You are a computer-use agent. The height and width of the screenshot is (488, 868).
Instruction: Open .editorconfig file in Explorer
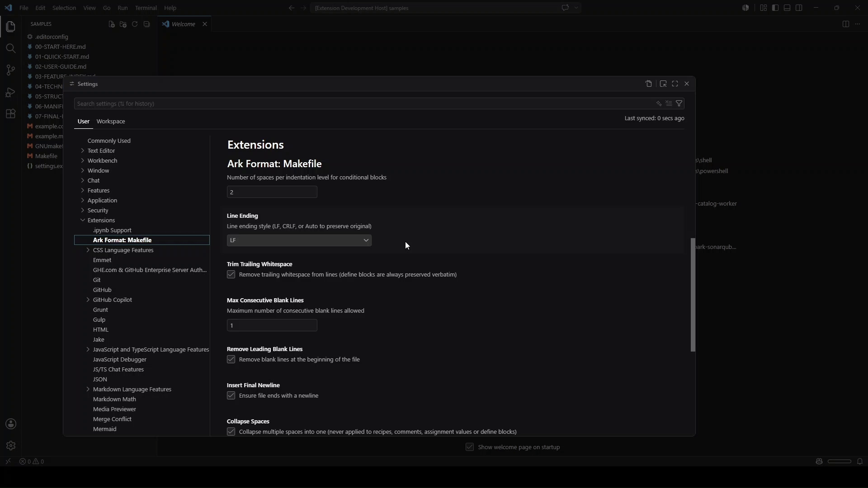pos(51,37)
